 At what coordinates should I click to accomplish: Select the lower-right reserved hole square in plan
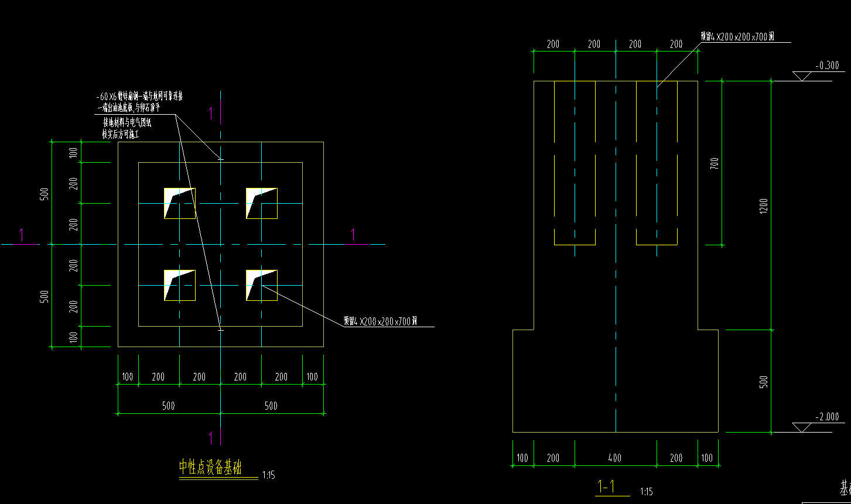(x=261, y=285)
